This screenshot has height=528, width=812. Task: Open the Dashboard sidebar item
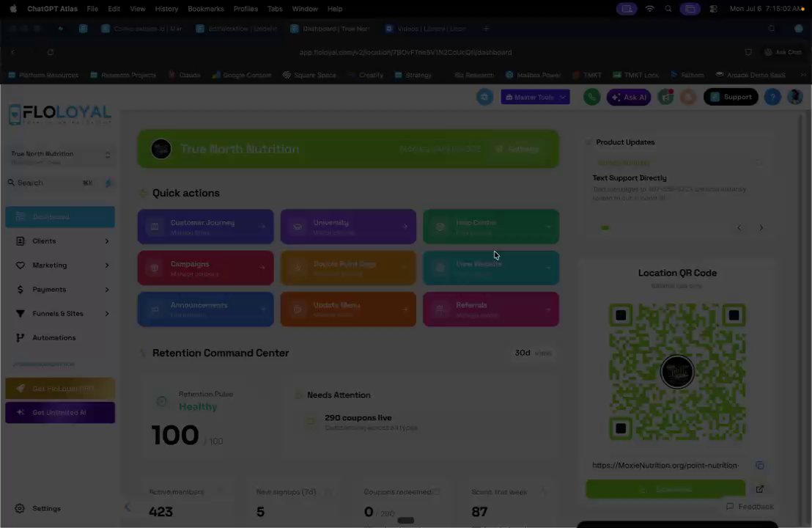pyautogui.click(x=60, y=216)
